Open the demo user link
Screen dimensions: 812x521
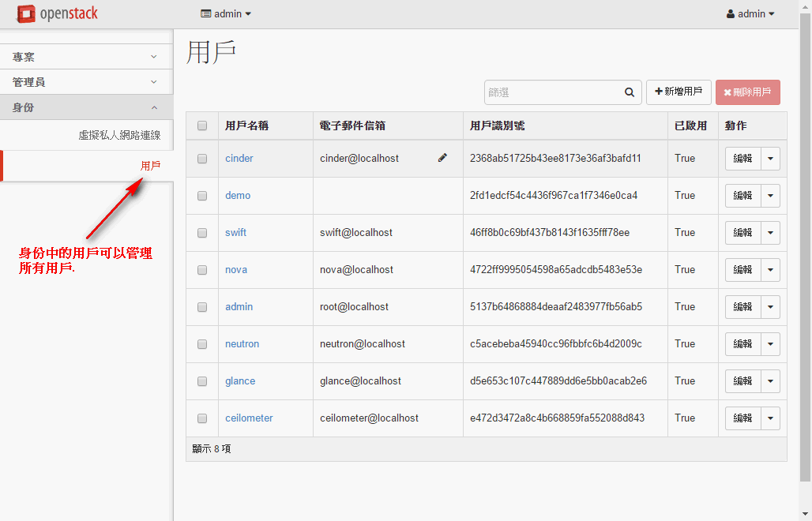[238, 196]
